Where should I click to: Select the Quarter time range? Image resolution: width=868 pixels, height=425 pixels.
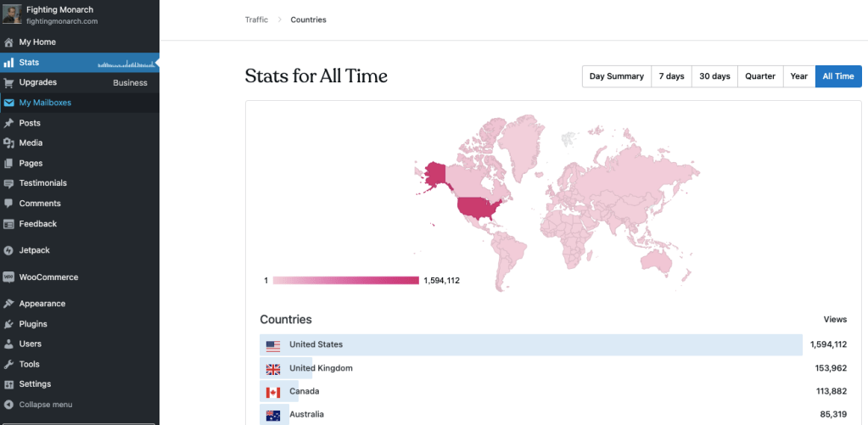coord(759,76)
